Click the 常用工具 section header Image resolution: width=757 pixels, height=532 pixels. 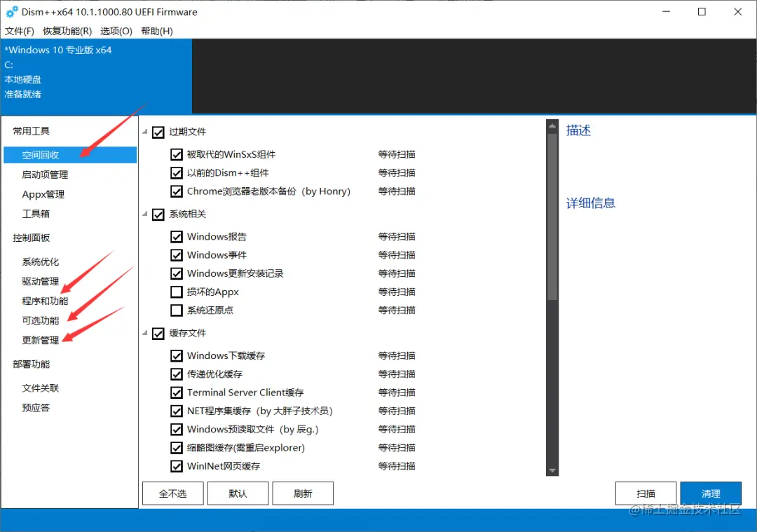click(32, 131)
